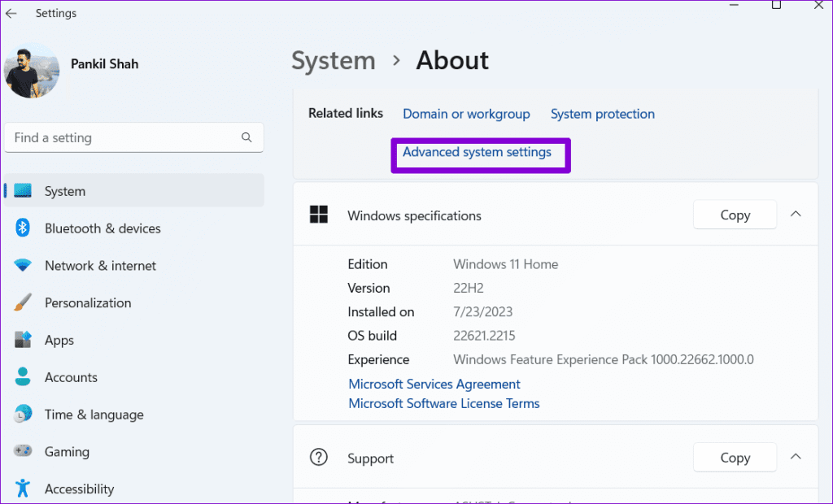Click the Network & internet Wi-Fi icon
The image size is (833, 504).
(x=23, y=266)
